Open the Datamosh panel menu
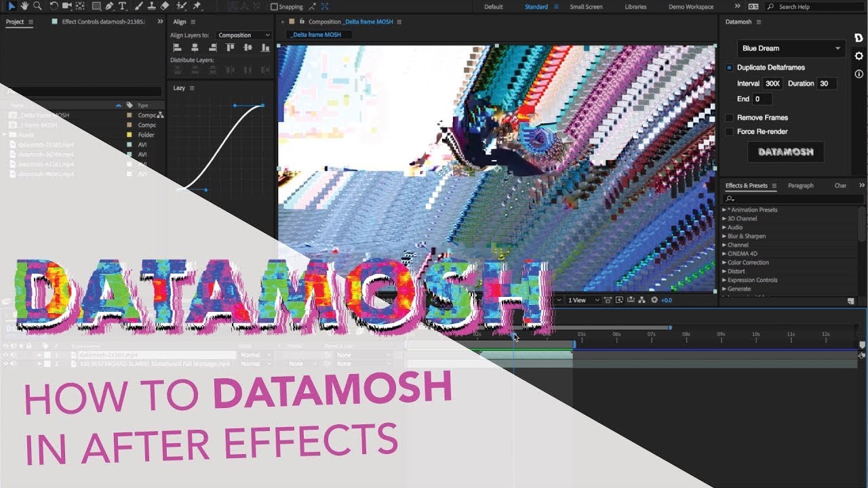This screenshot has width=868, height=488. tap(758, 22)
